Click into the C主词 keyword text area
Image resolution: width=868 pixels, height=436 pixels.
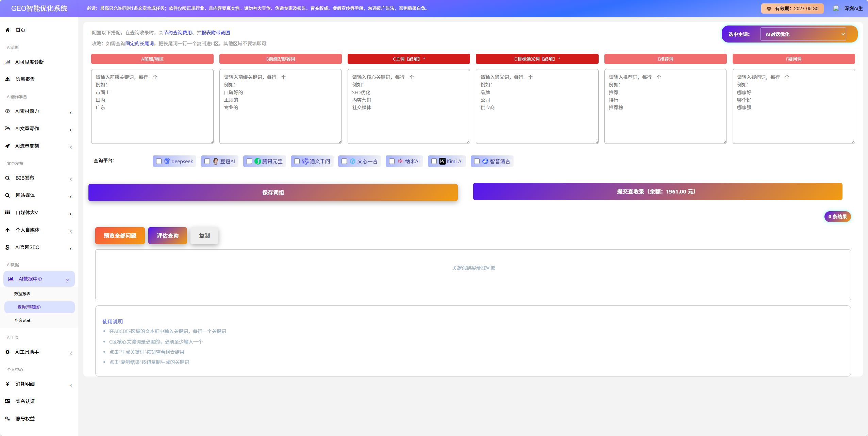[409, 106]
